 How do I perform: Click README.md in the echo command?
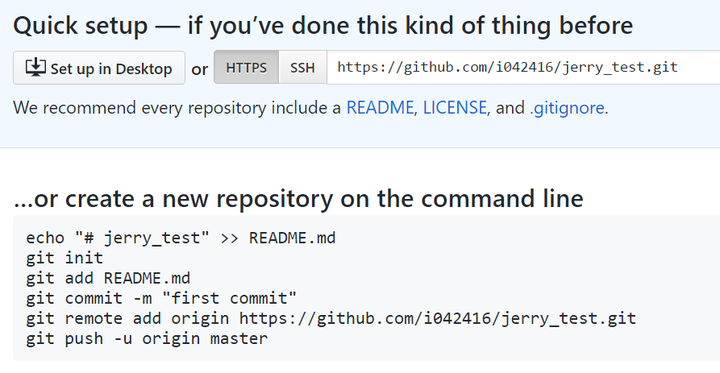(292, 238)
